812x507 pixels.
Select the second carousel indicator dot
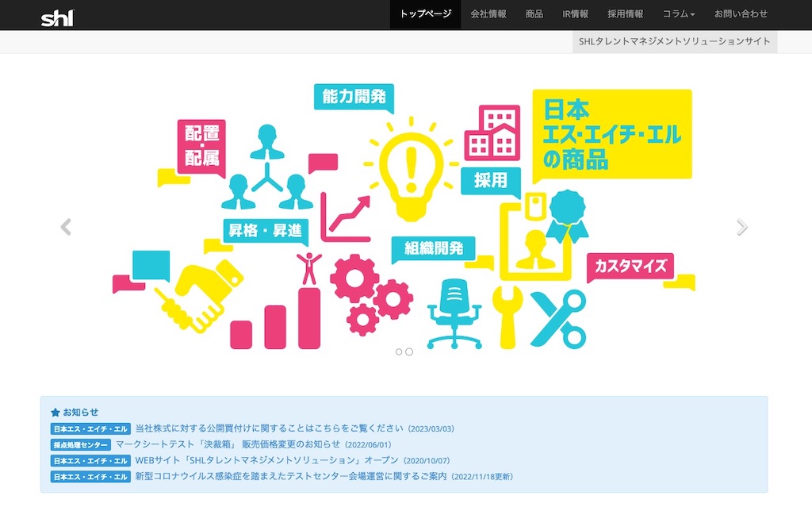click(409, 351)
